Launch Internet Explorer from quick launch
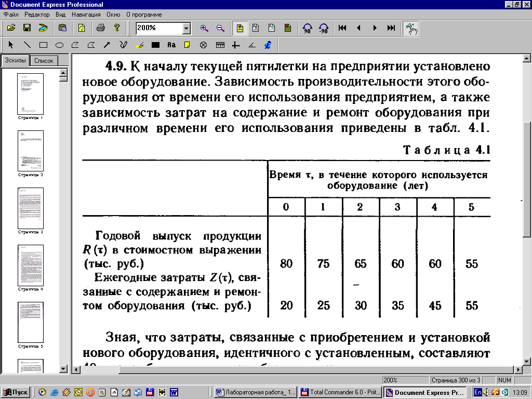Image resolution: width=532 pixels, height=399 pixels. [x=54, y=392]
